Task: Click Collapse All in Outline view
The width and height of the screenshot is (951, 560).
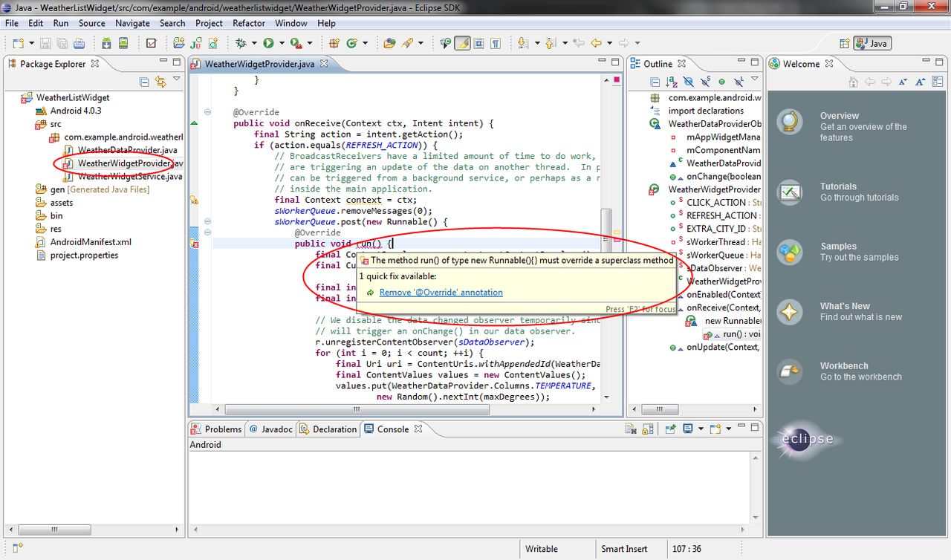Action: [x=655, y=82]
